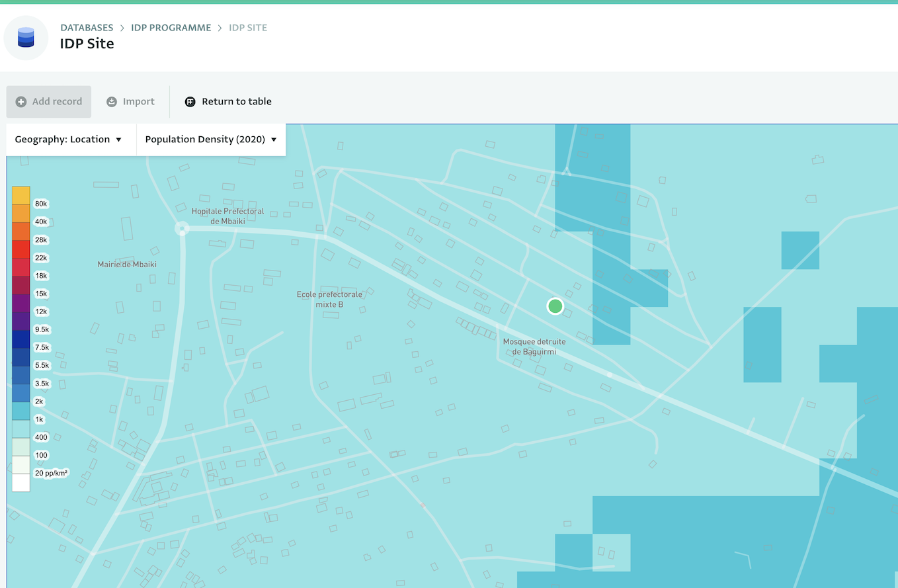Click the white 20 pp/km² legend swatch
This screenshot has height=588, width=898.
[x=21, y=482]
